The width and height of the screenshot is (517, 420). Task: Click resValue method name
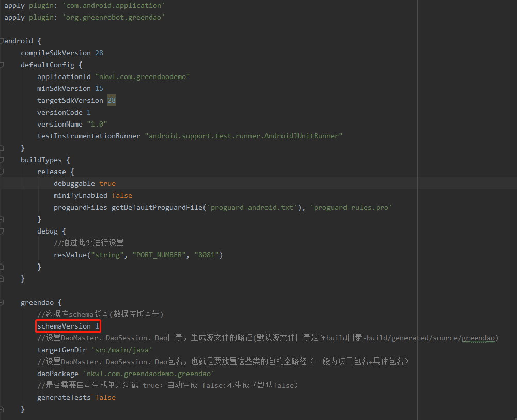[x=70, y=255]
